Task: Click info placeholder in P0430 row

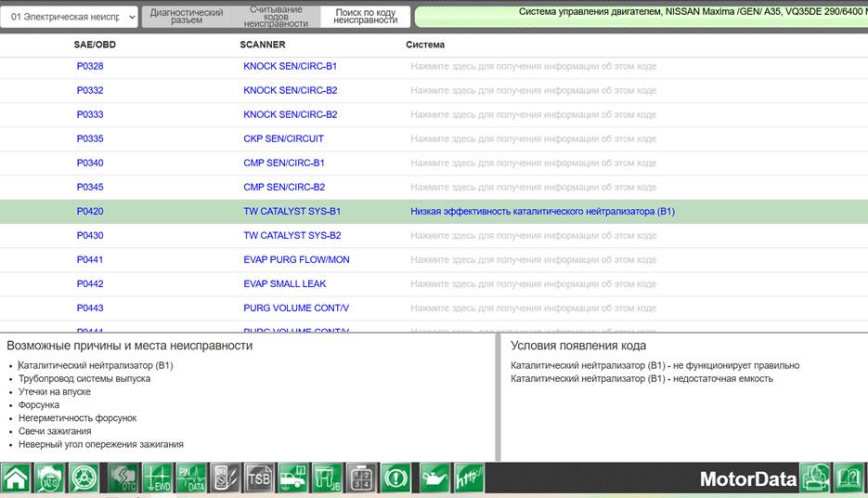Action: [x=533, y=236]
